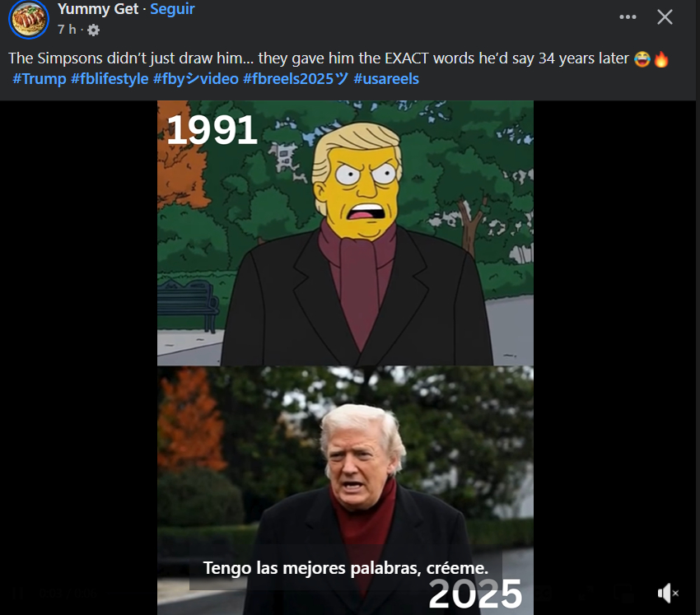Click the Spanish subtitle text on video
The height and width of the screenshot is (615, 700).
[x=346, y=568]
